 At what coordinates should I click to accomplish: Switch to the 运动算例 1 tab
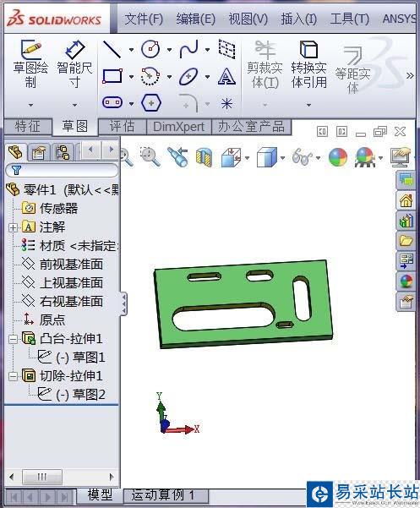[165, 495]
